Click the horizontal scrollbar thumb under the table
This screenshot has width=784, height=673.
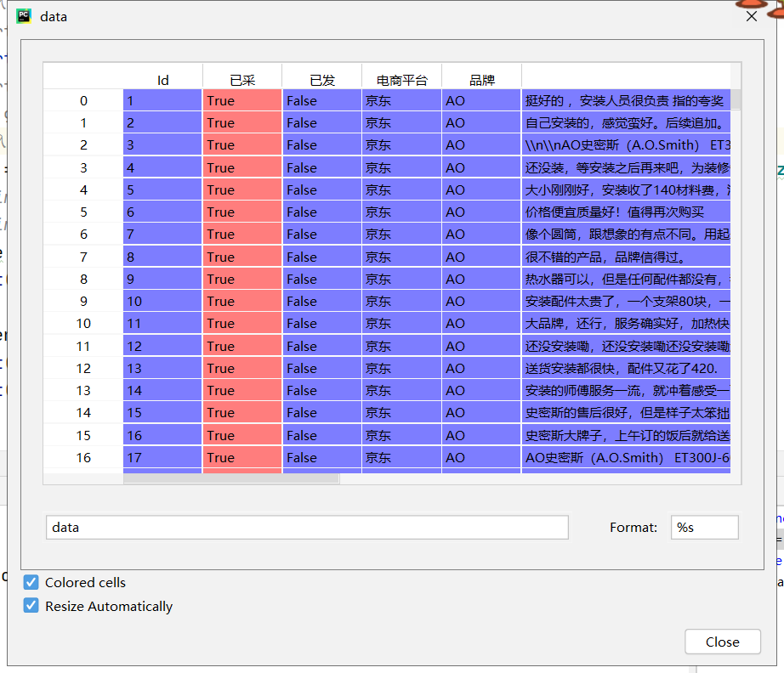pyautogui.click(x=231, y=478)
